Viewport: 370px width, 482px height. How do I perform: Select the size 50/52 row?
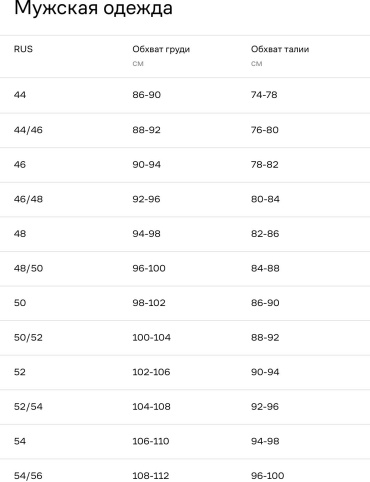click(185, 337)
